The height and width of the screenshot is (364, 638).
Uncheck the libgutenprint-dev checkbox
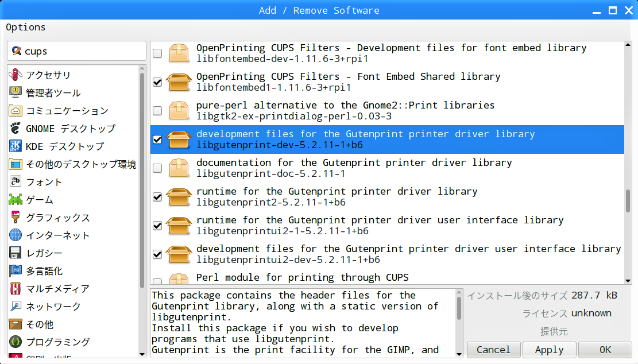point(157,140)
